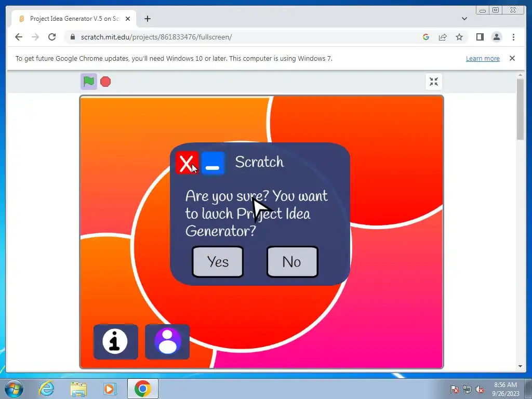The width and height of the screenshot is (532, 399).
Task: Close the Scratch dialog with red X
Action: pos(187,163)
